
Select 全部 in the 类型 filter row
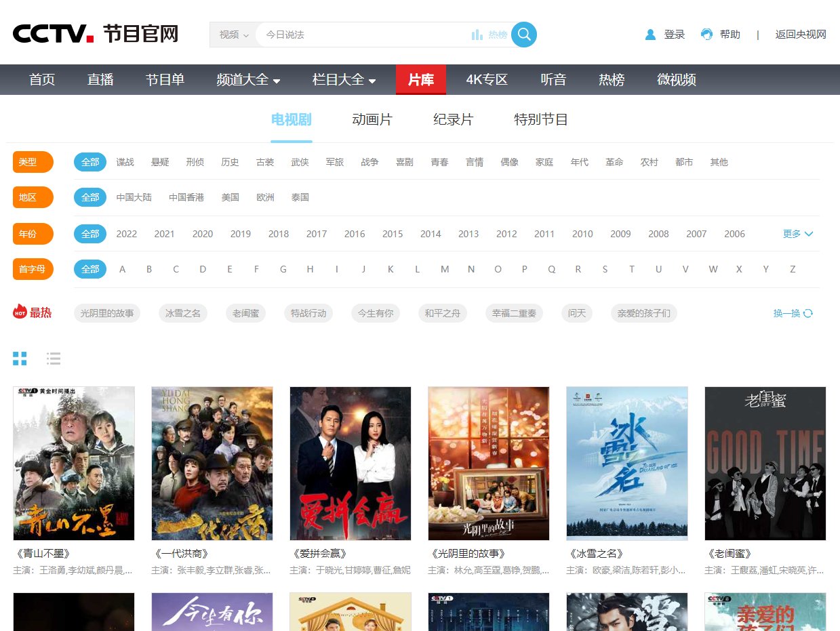90,162
